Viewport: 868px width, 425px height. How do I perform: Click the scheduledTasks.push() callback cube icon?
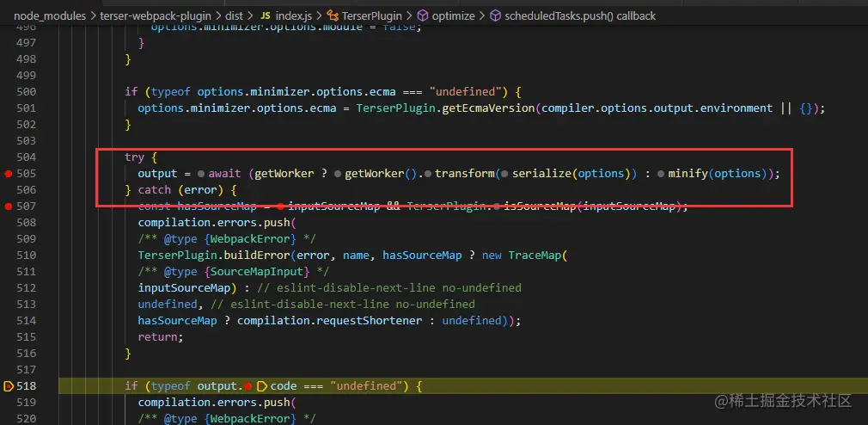495,16
